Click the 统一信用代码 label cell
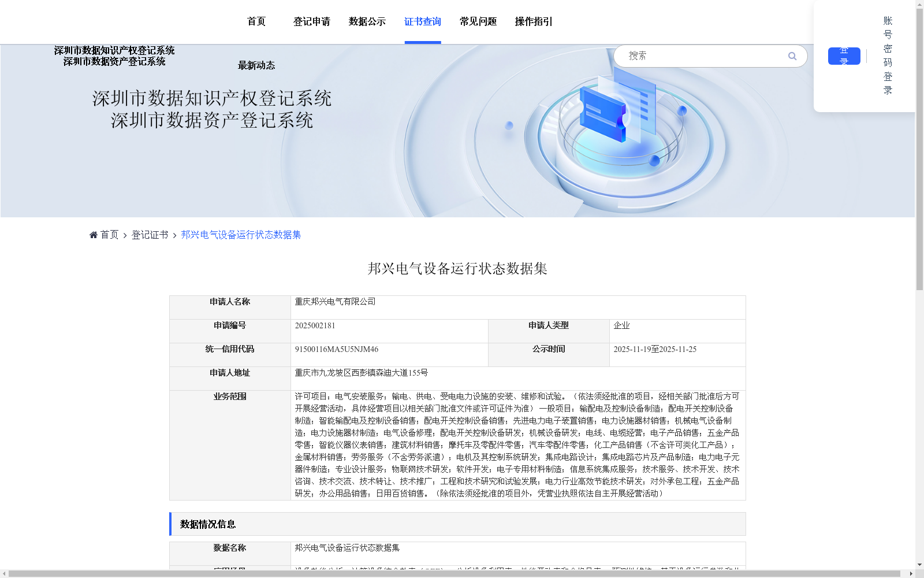The width and height of the screenshot is (924, 578). click(x=230, y=355)
